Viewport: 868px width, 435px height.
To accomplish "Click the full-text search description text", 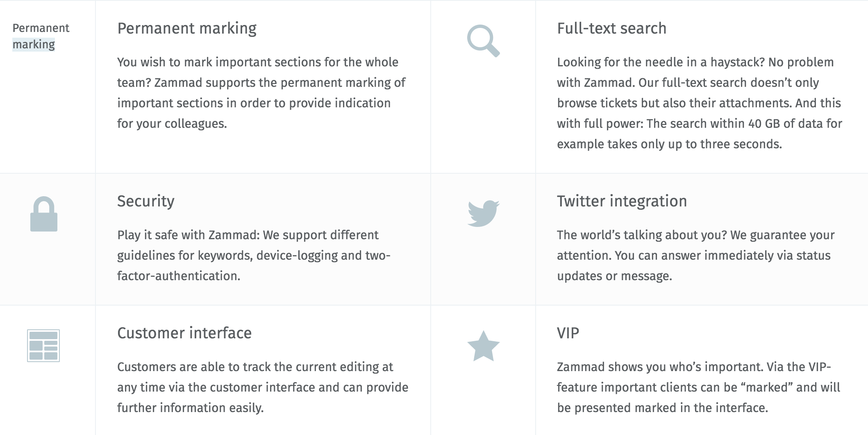I will point(700,103).
